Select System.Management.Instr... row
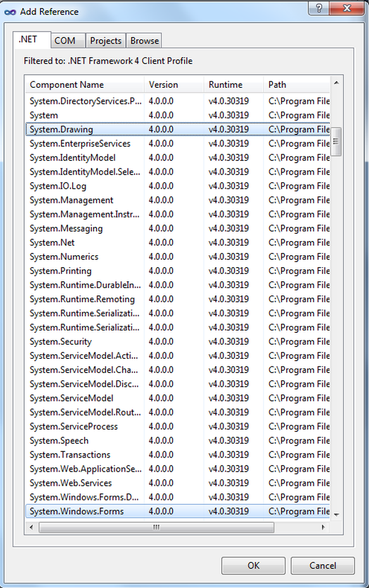This screenshot has width=369, height=588. click(178, 214)
